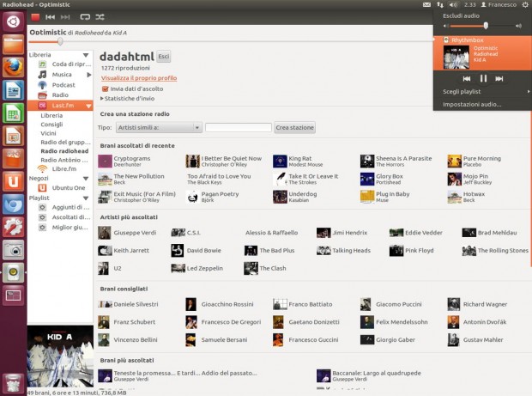Click Kid A album cover in sidebar
The image size is (532, 396).
[x=60, y=356]
